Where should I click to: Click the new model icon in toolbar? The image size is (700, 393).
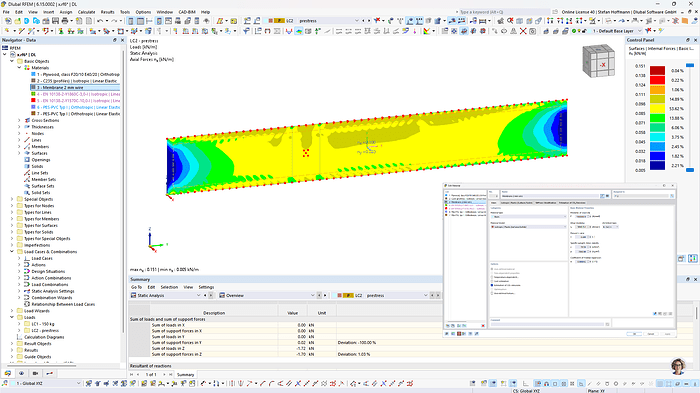tap(8, 21)
